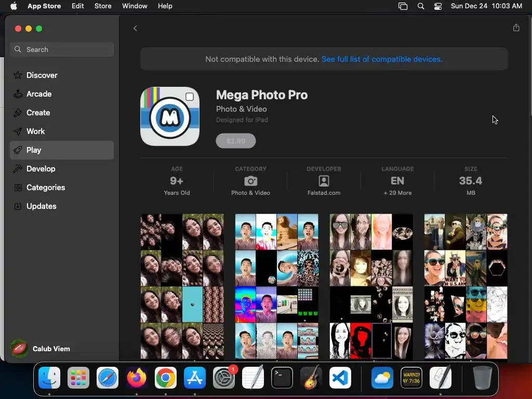Launch GarageBand from the dock
This screenshot has width=532, height=399.
pyautogui.click(x=311, y=377)
